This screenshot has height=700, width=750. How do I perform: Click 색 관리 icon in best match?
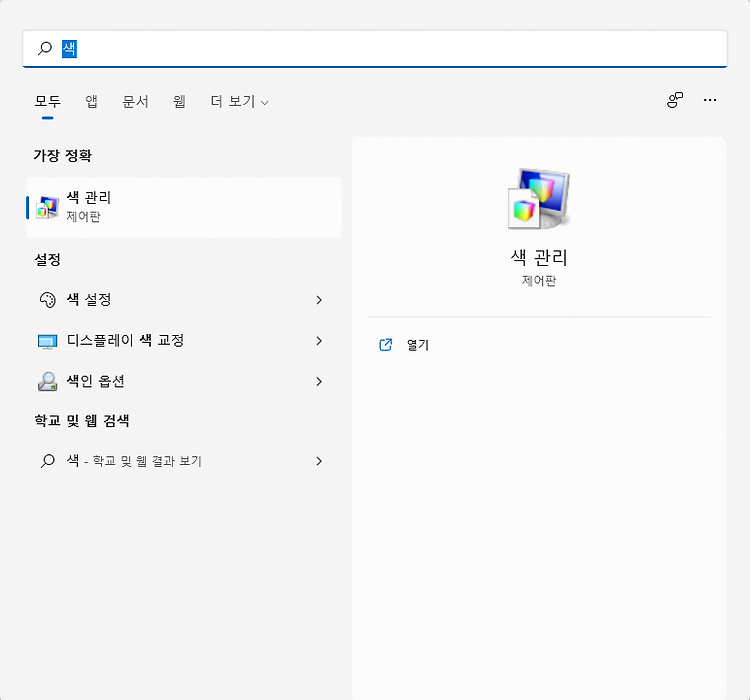47,207
